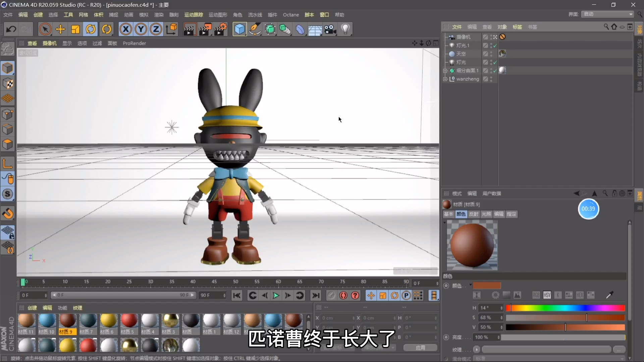Open Render Settings gear clapperboard icon

(221, 29)
